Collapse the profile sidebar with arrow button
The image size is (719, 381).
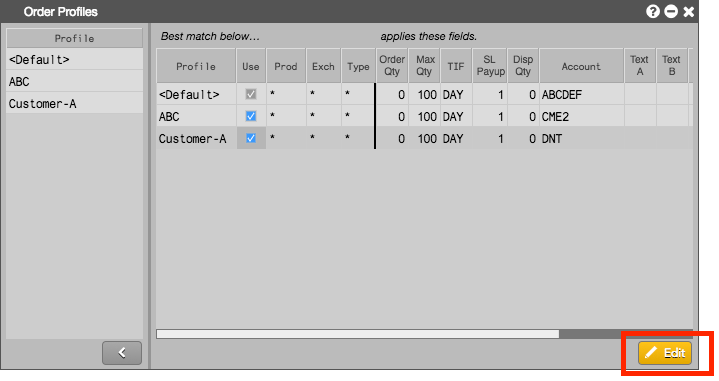pos(122,353)
